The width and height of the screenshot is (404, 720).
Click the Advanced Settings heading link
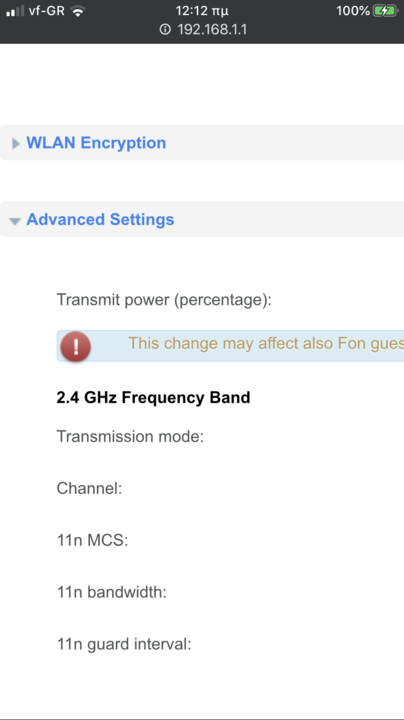100,219
